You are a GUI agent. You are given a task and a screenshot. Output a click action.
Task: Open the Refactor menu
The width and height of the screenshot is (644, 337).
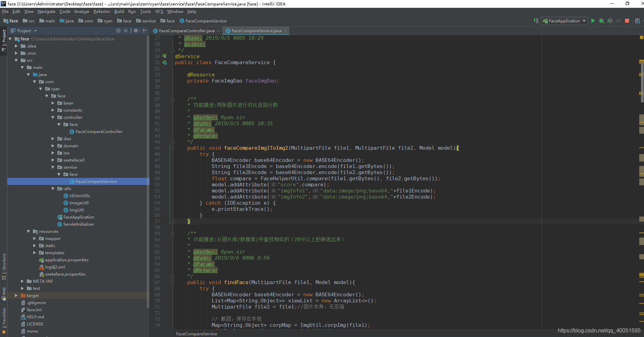(102, 12)
